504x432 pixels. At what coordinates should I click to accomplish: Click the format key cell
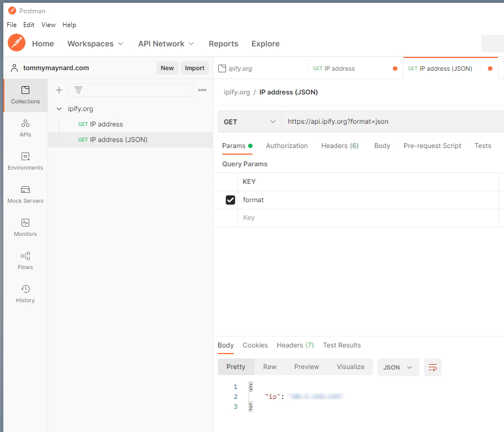pyautogui.click(x=368, y=200)
